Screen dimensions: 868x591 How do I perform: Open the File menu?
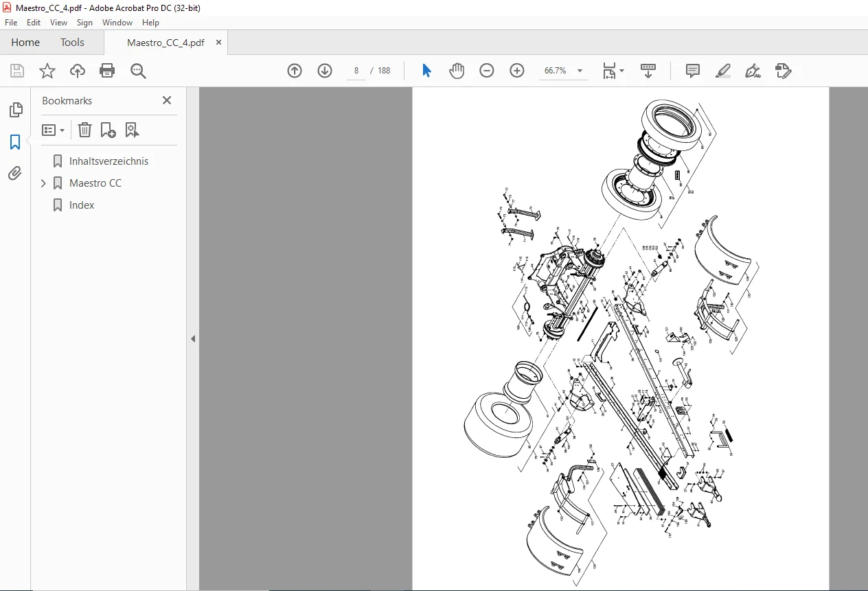tap(11, 23)
